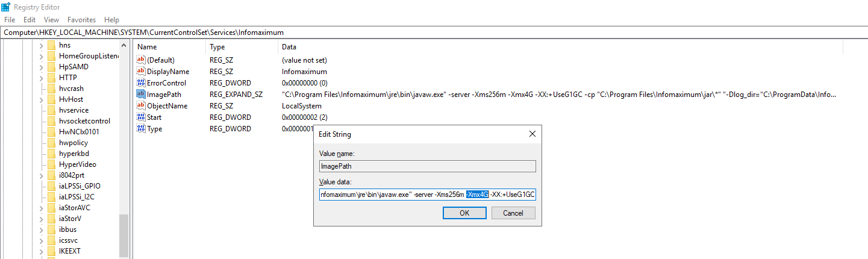The width and height of the screenshot is (868, 259).
Task: Expand the HpSAMD tree node
Action: [42, 67]
